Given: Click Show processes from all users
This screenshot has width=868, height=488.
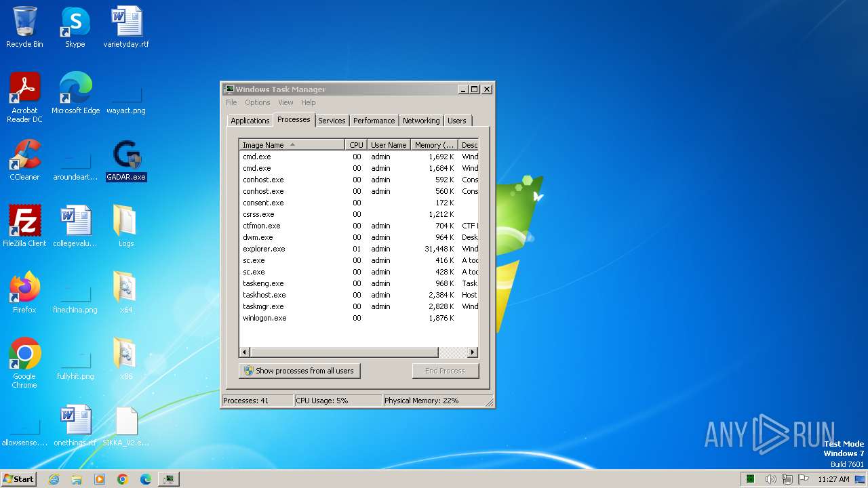Looking at the screenshot, I should (x=299, y=371).
